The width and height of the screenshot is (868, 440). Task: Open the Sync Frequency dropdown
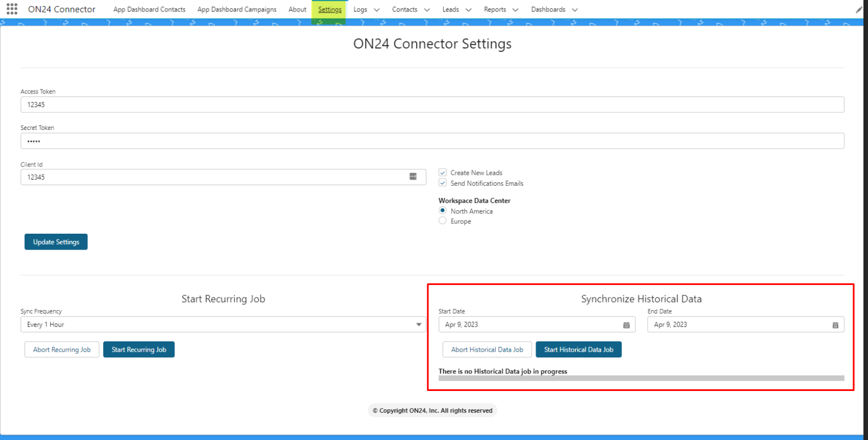click(x=224, y=324)
